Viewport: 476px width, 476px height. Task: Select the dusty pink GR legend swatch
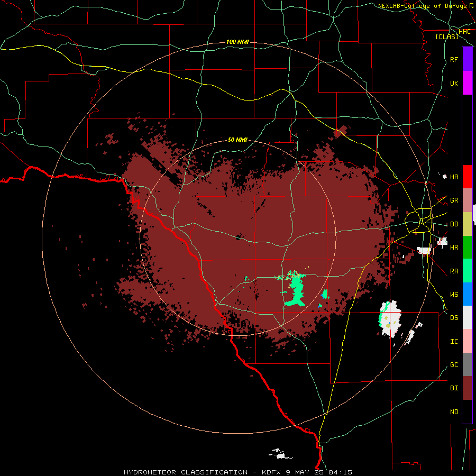coord(467,200)
